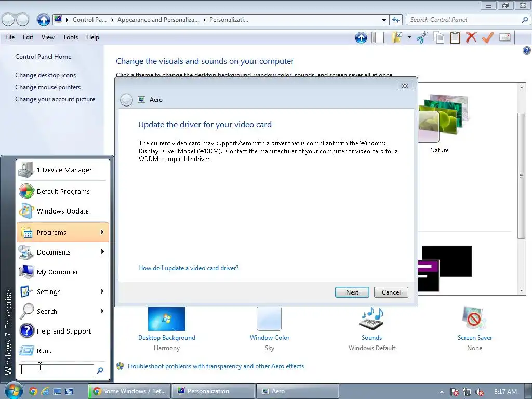532x399 pixels.
Task: Expand the Programs submenu
Action: coord(63,232)
